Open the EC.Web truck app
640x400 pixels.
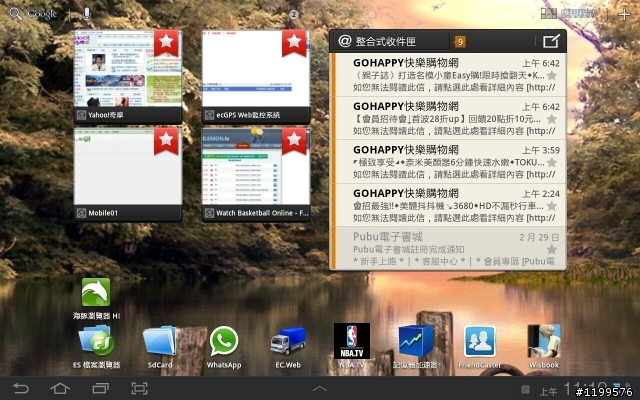[x=288, y=347]
